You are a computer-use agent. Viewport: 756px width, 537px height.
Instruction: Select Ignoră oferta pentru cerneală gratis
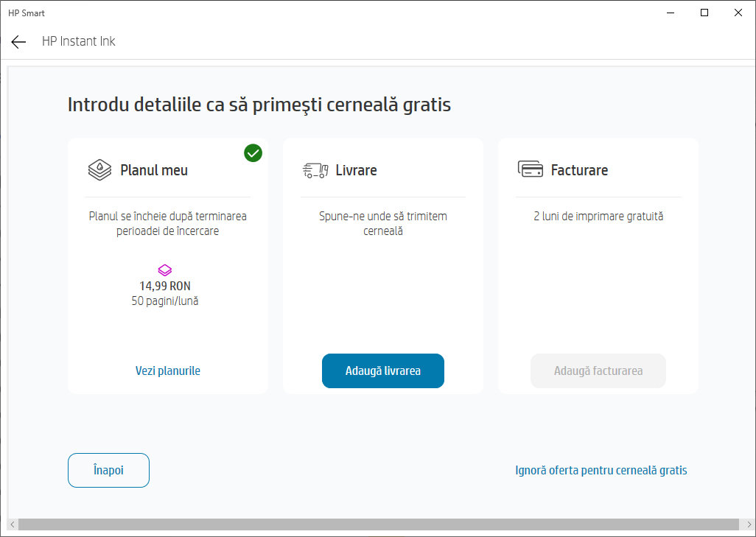click(x=601, y=470)
